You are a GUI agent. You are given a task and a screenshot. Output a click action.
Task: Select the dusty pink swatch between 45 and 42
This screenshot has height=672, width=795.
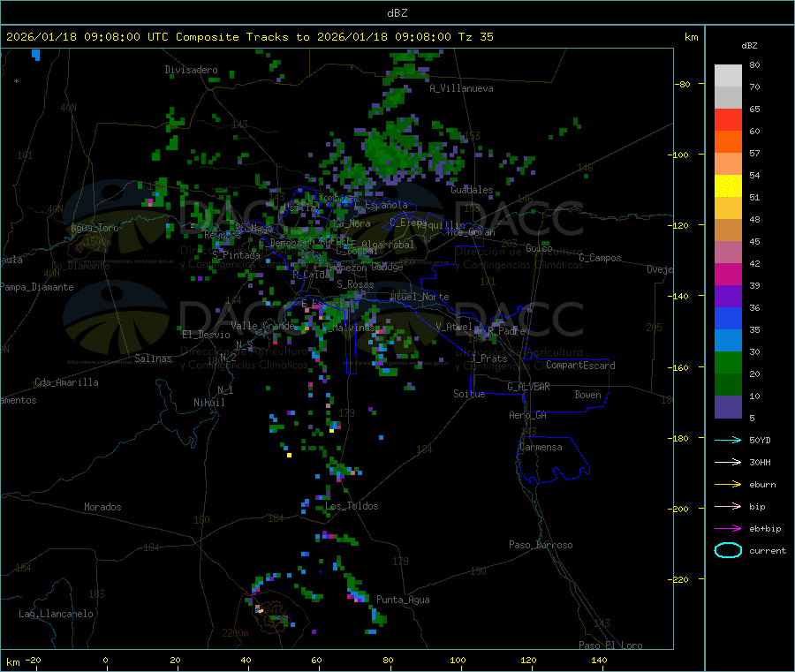(x=728, y=253)
